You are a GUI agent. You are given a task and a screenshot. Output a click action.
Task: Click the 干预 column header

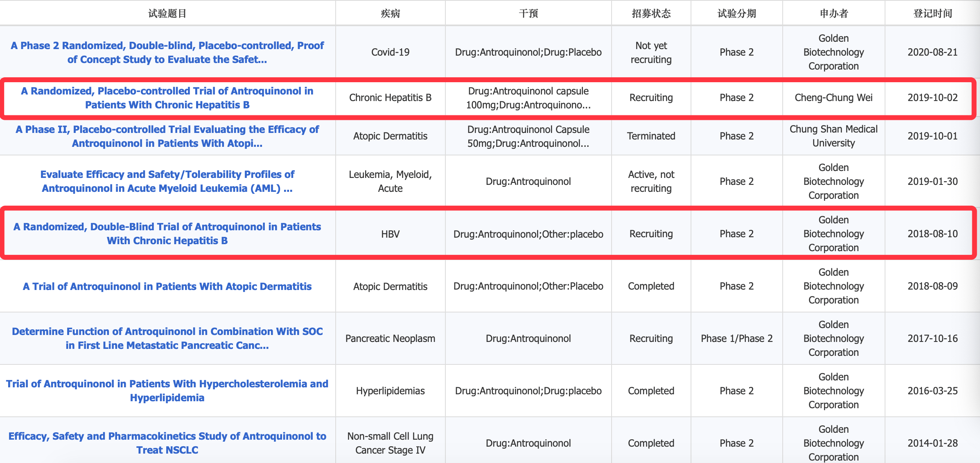528,13
